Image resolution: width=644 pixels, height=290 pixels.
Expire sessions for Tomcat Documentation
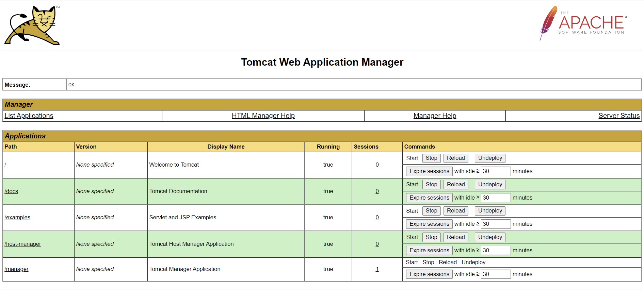tap(429, 198)
